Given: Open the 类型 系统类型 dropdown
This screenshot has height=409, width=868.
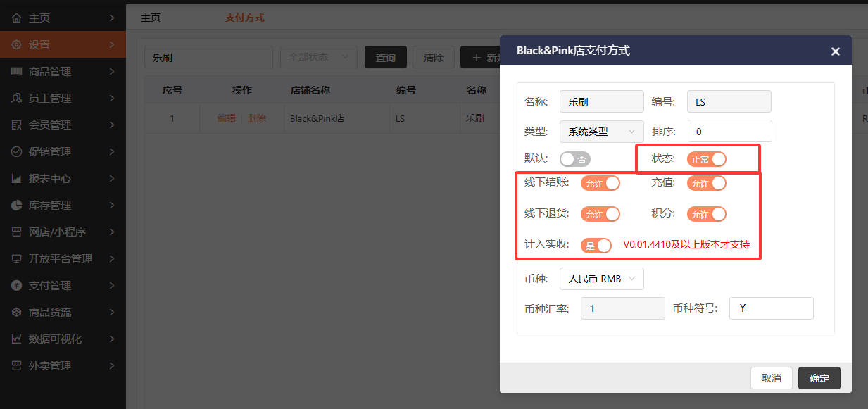Looking at the screenshot, I should (x=602, y=131).
